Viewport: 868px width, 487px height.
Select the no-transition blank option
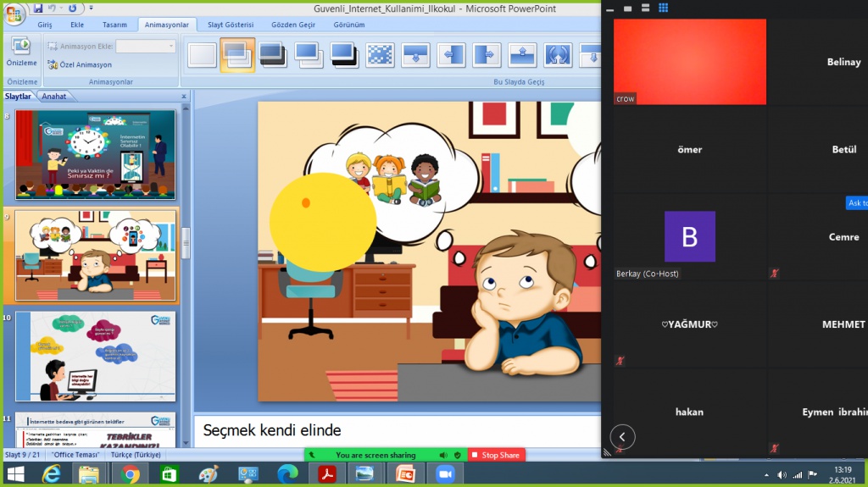pyautogui.click(x=202, y=55)
